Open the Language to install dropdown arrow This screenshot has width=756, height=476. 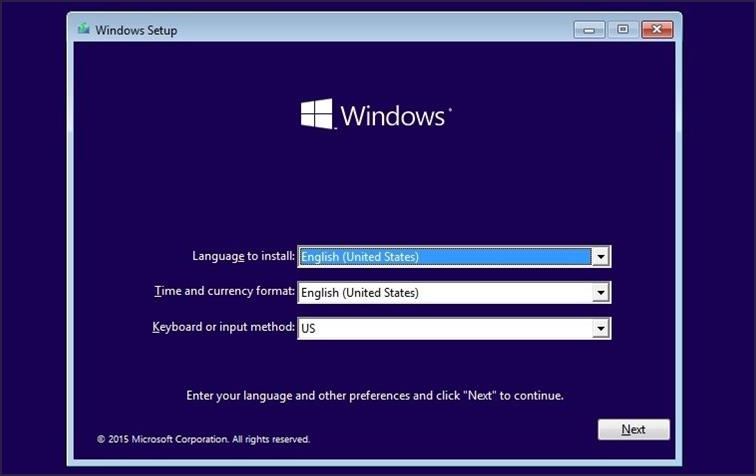pos(601,256)
